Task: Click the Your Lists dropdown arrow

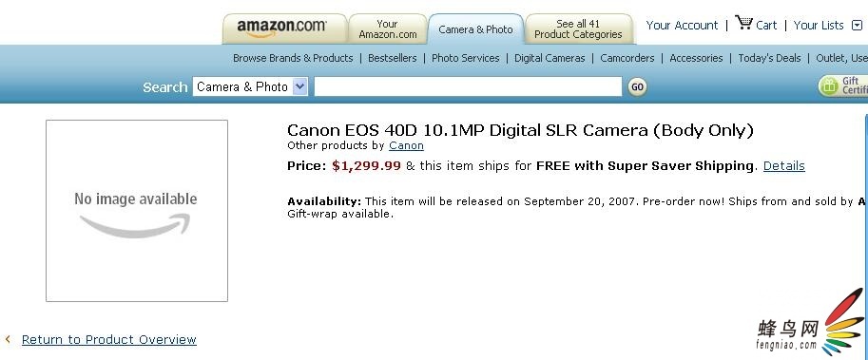Action: point(857,25)
